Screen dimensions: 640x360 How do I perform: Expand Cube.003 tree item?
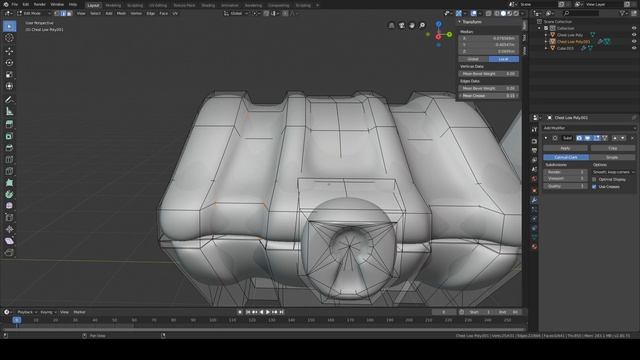pos(546,48)
